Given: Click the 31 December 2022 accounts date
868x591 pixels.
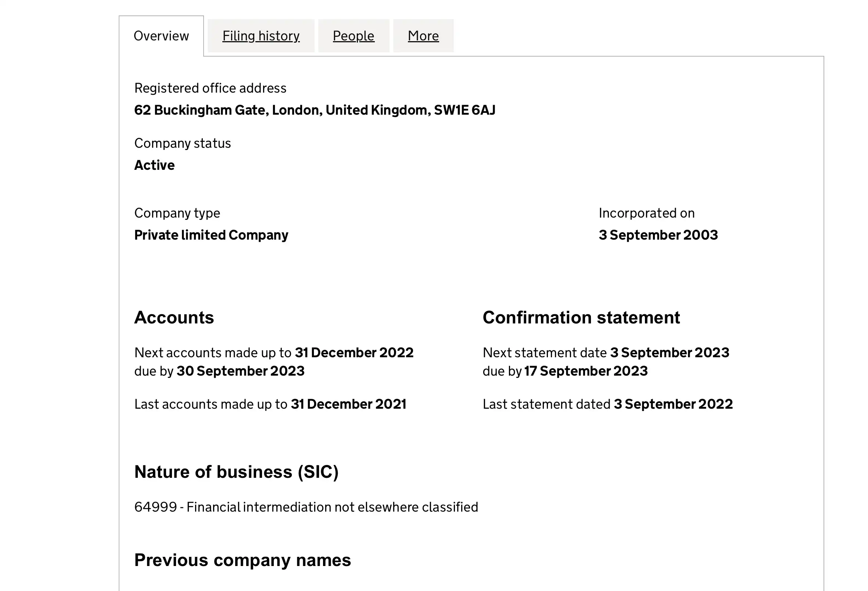Looking at the screenshot, I should pyautogui.click(x=354, y=353).
